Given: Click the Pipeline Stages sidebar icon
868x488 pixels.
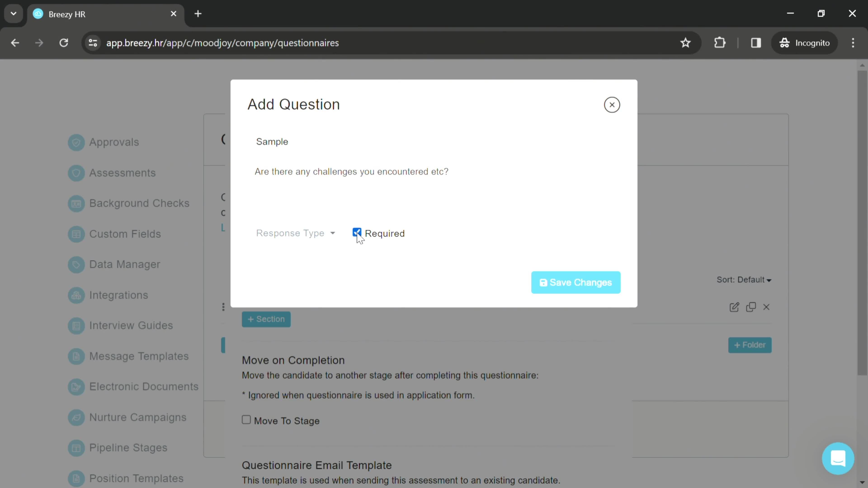Looking at the screenshot, I should click(x=76, y=448).
